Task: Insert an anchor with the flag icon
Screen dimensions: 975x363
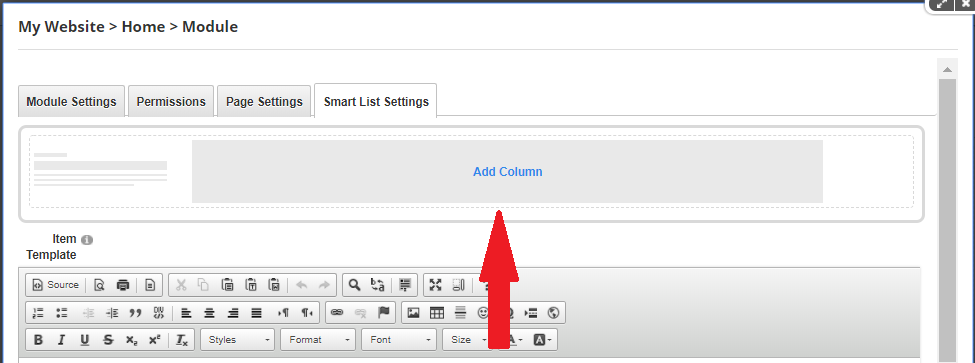Action: click(x=383, y=313)
